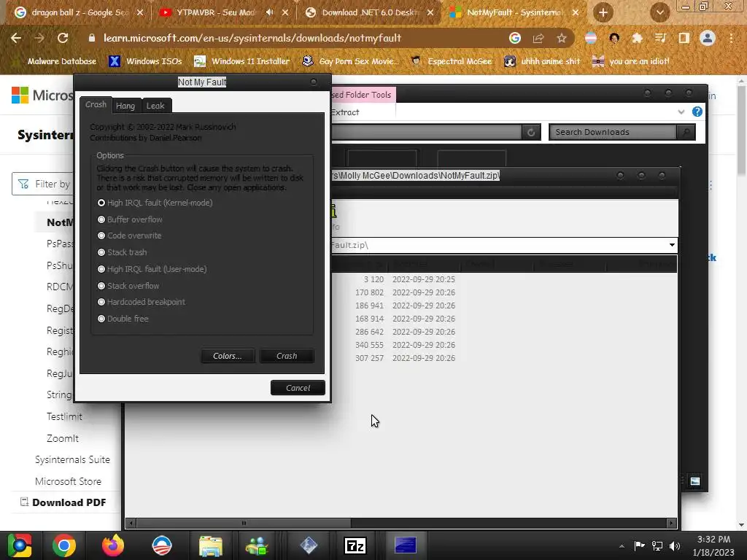Switch to Download .NET 6.0 Desktop tab

coord(369,12)
